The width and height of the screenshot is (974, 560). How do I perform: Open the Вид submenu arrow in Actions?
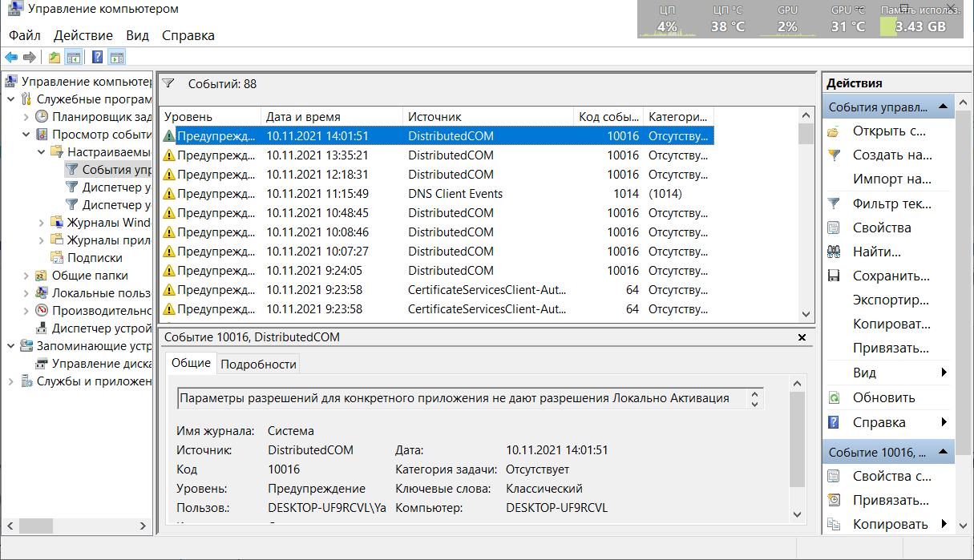click(944, 373)
